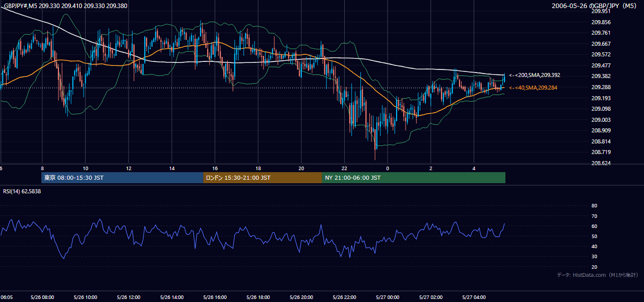Click price axis label 209.003
This screenshot has width=644, height=302.
click(x=601, y=120)
